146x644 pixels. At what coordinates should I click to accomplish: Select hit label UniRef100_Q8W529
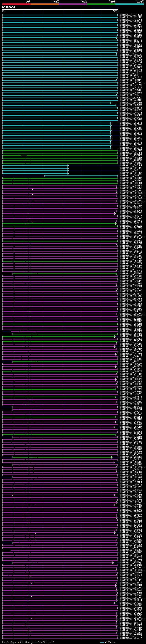[x=131, y=110]
